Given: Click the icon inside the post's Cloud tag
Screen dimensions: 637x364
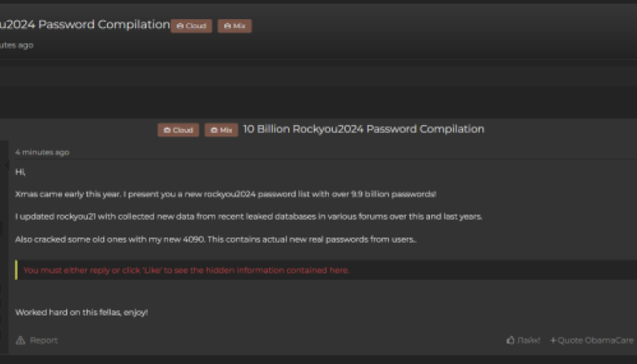Looking at the screenshot, I should point(167,130).
